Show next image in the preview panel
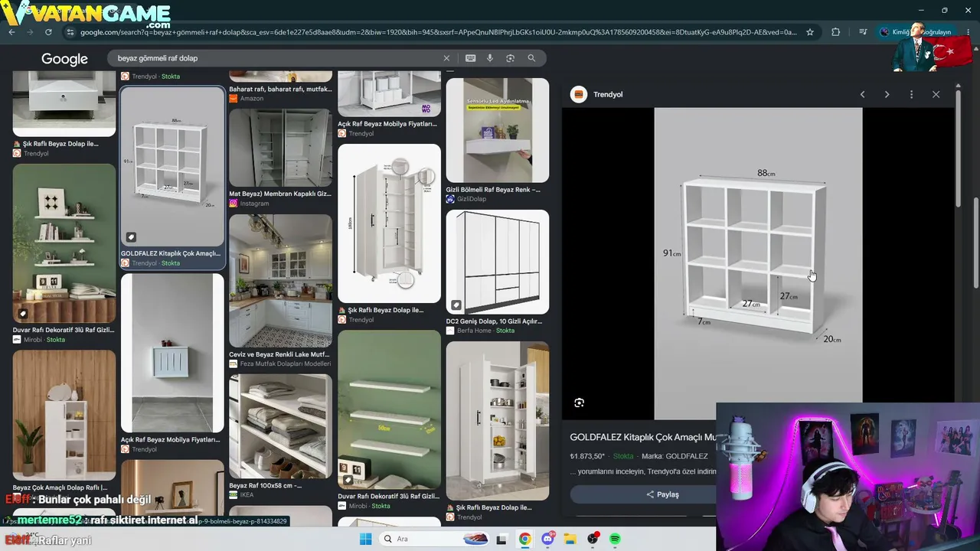Viewport: 980px width, 551px height. click(x=887, y=94)
